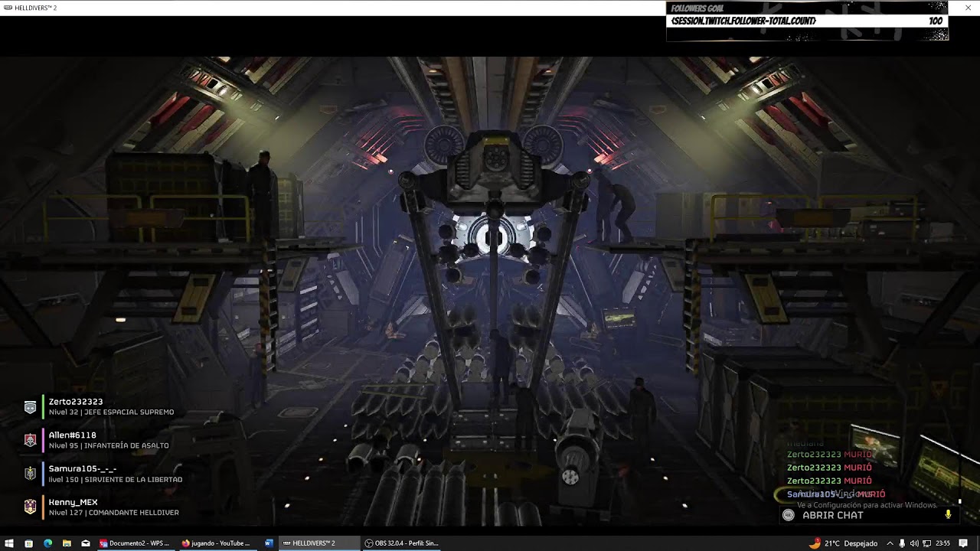
Task: Select the Zerto232323 player name
Action: (76, 402)
